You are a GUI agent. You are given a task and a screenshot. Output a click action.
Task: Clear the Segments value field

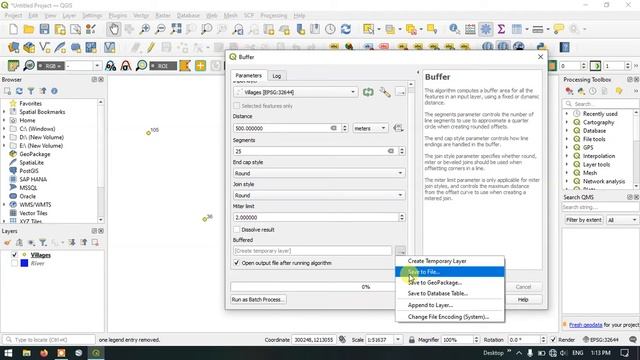coord(391,151)
